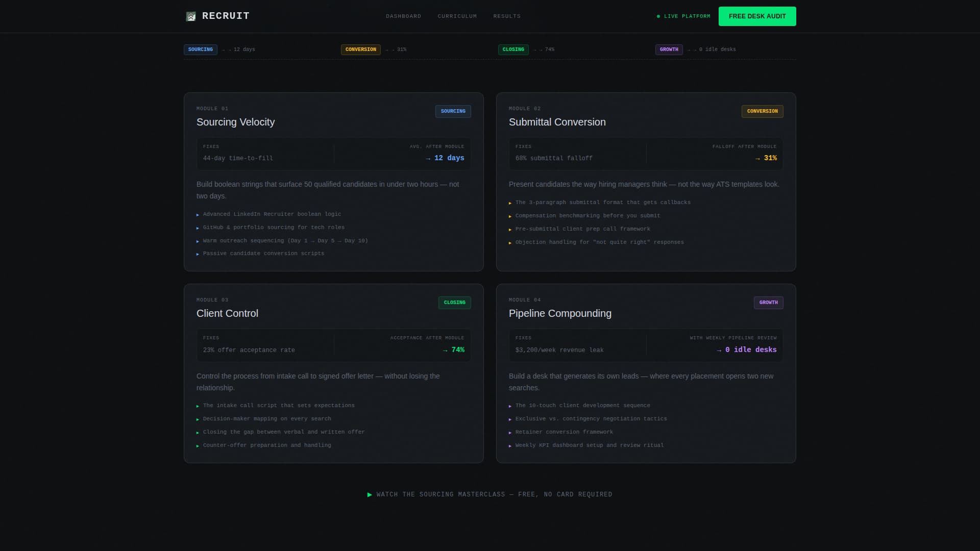
Task: Switch to the RESULTS section
Action: pos(506,16)
